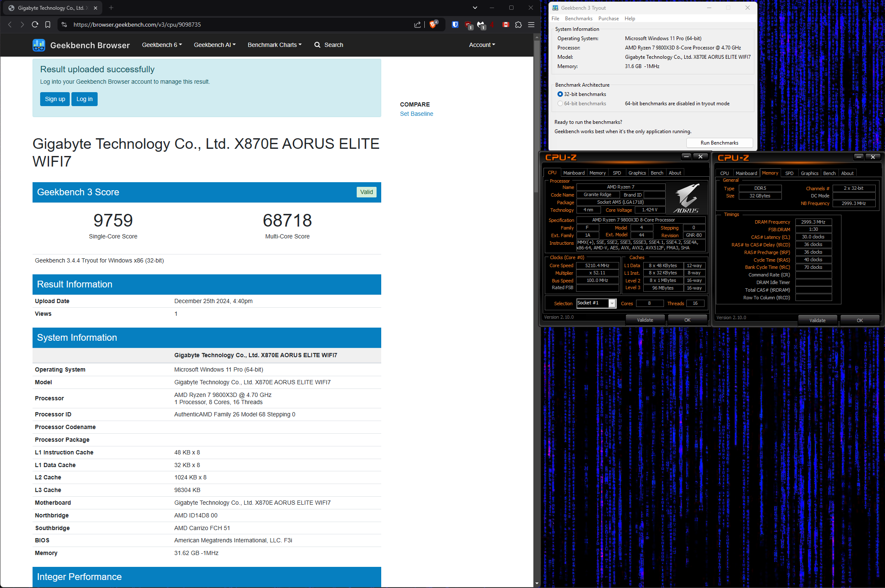Click OK in left CPU-Z window

687,320
